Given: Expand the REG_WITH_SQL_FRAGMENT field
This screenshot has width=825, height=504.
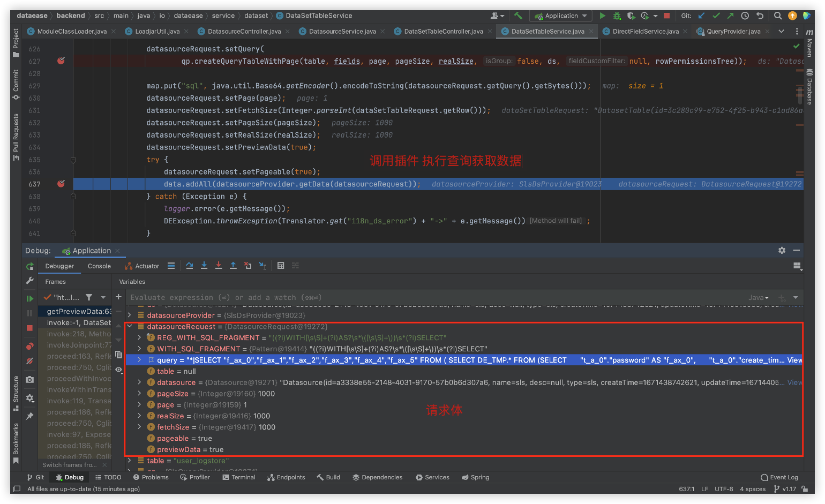Looking at the screenshot, I should pos(139,337).
